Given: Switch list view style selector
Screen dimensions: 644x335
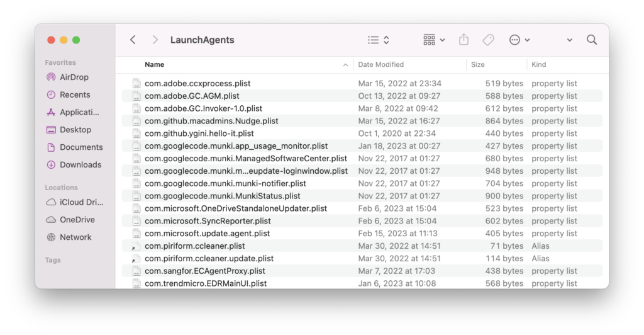Looking at the screenshot, I should (x=379, y=40).
